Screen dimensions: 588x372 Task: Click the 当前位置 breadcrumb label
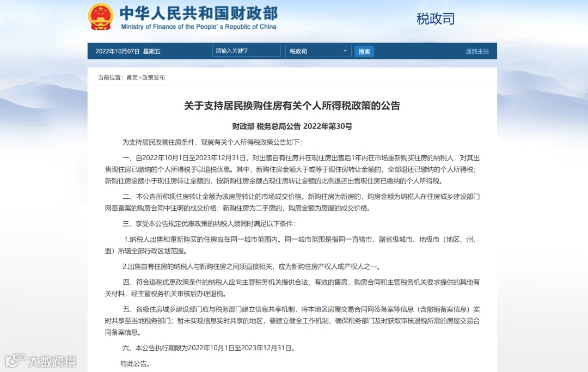coord(110,78)
